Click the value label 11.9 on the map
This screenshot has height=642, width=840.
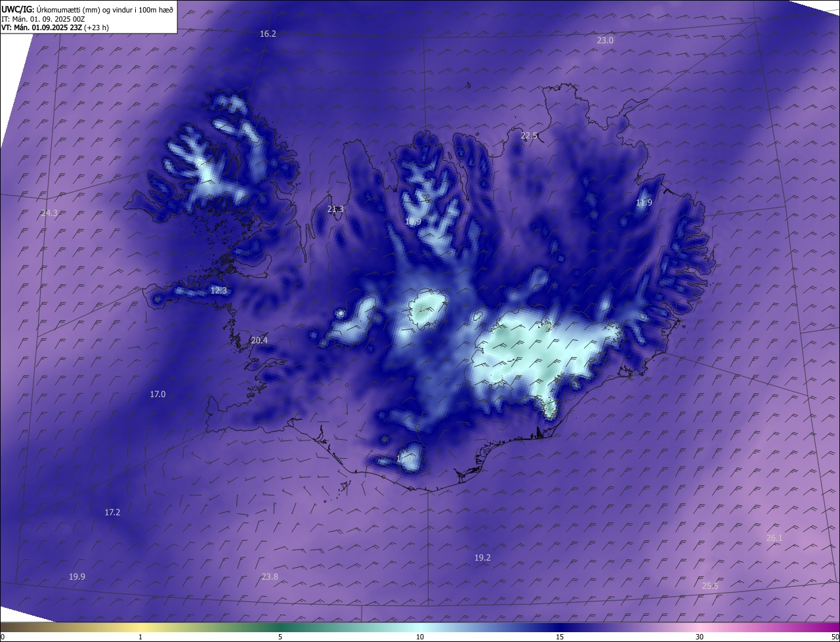[644, 203]
